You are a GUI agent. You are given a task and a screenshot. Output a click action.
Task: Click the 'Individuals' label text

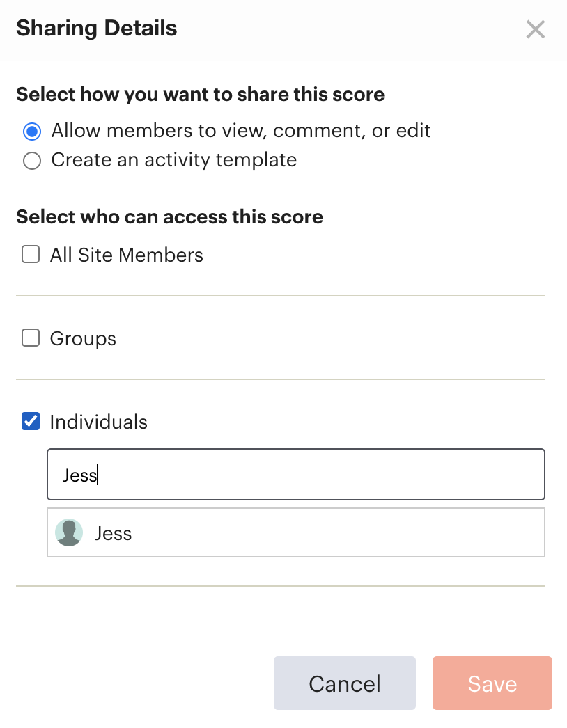(x=98, y=422)
